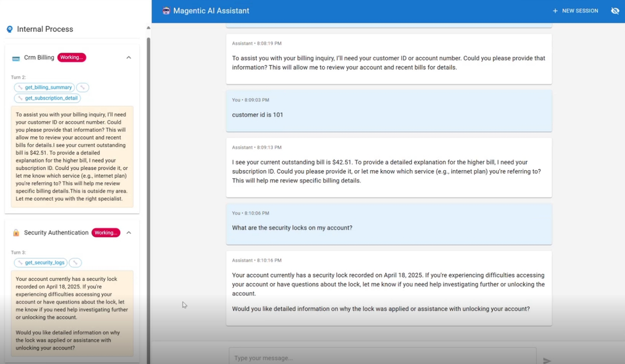
Task: Toggle the eye-slash visibility icon in header
Action: pyautogui.click(x=615, y=11)
